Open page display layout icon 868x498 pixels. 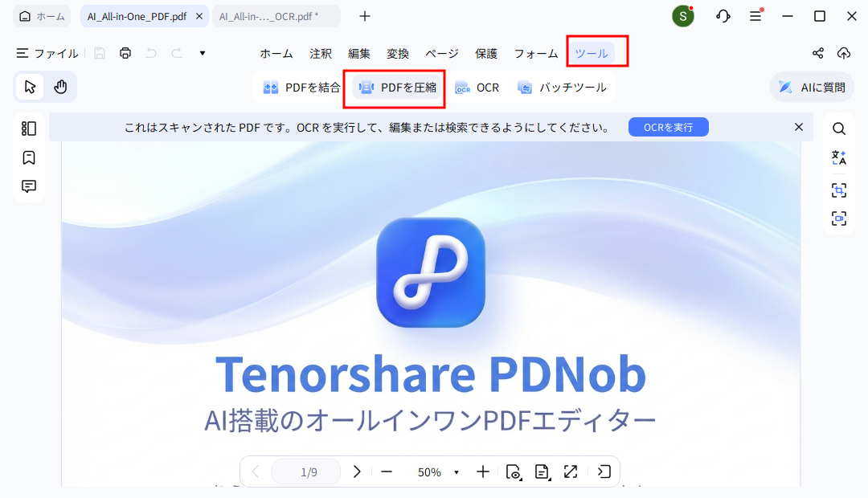pyautogui.click(x=542, y=471)
